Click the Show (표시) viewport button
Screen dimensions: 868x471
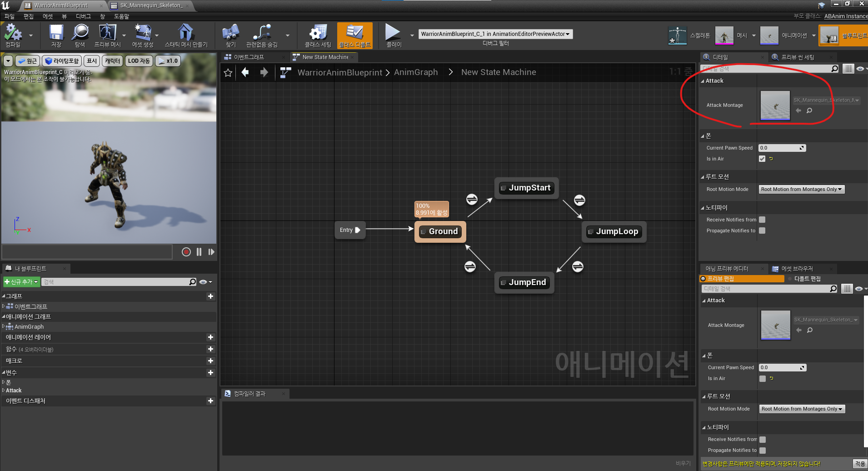point(92,61)
